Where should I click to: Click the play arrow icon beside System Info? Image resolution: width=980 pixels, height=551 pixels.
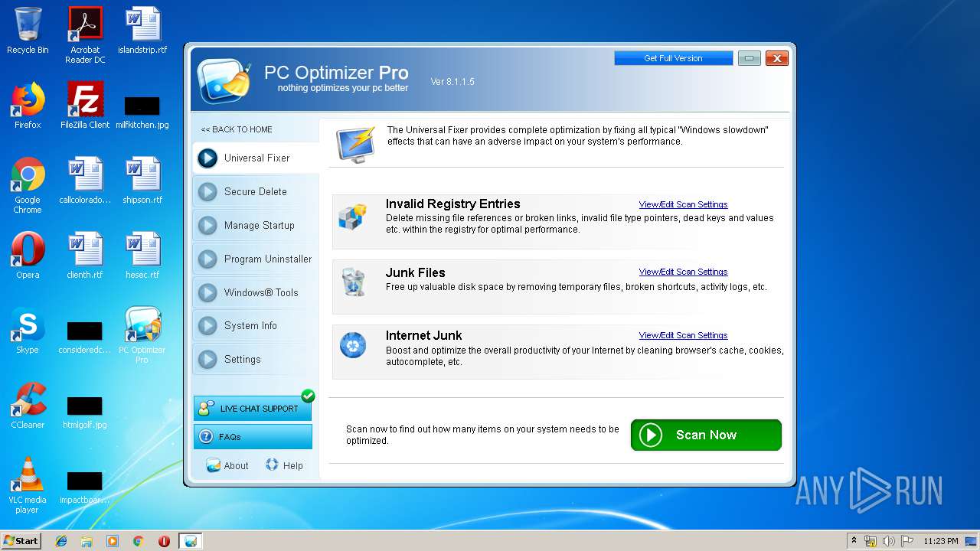tap(207, 325)
